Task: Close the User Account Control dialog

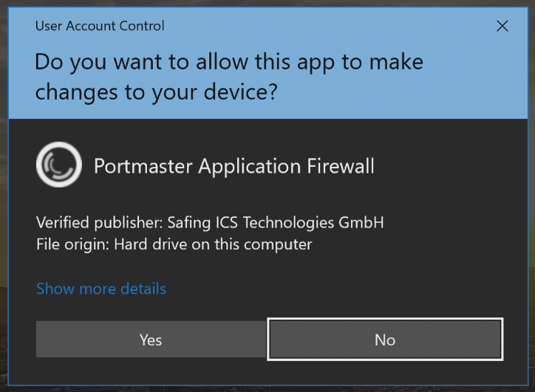Action: point(502,26)
